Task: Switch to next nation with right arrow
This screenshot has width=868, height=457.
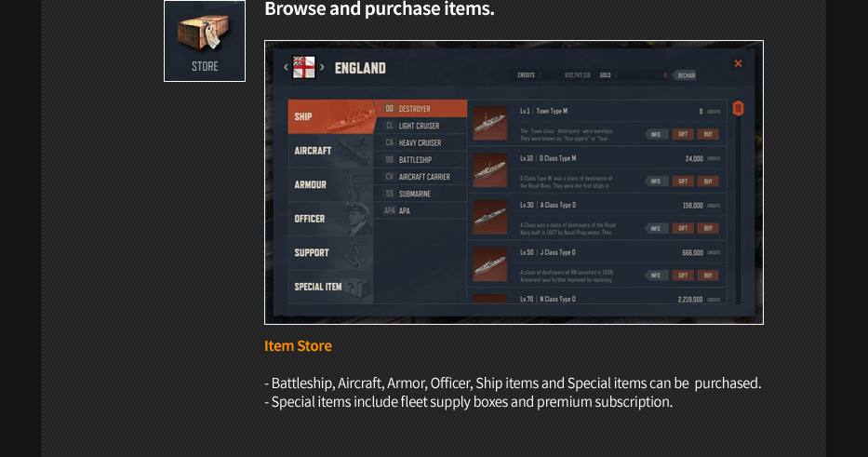Action: click(x=322, y=67)
